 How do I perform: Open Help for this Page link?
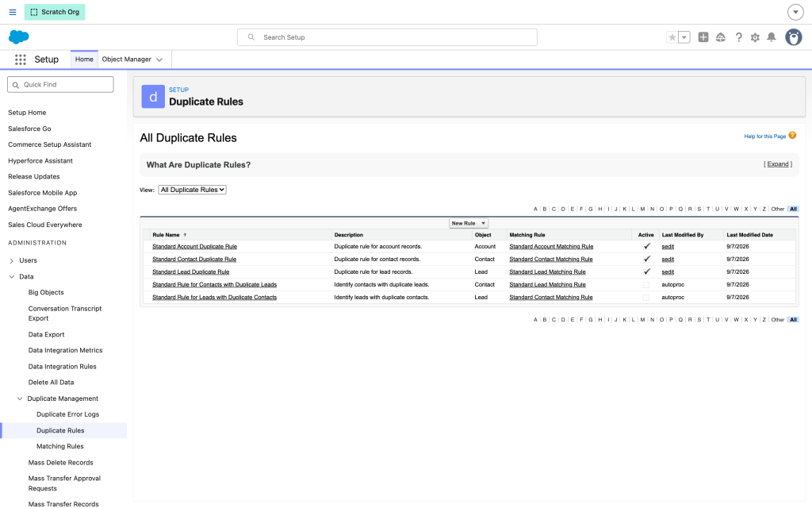765,137
